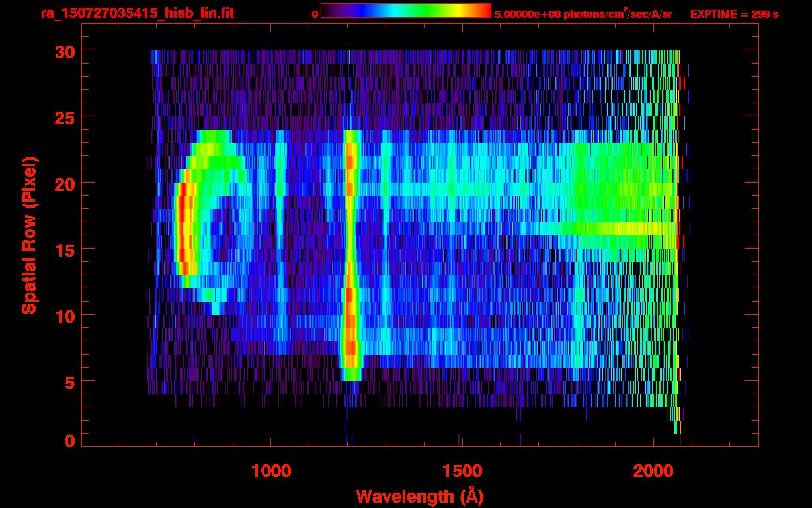Click the 0 label left of colorbar

click(x=315, y=14)
